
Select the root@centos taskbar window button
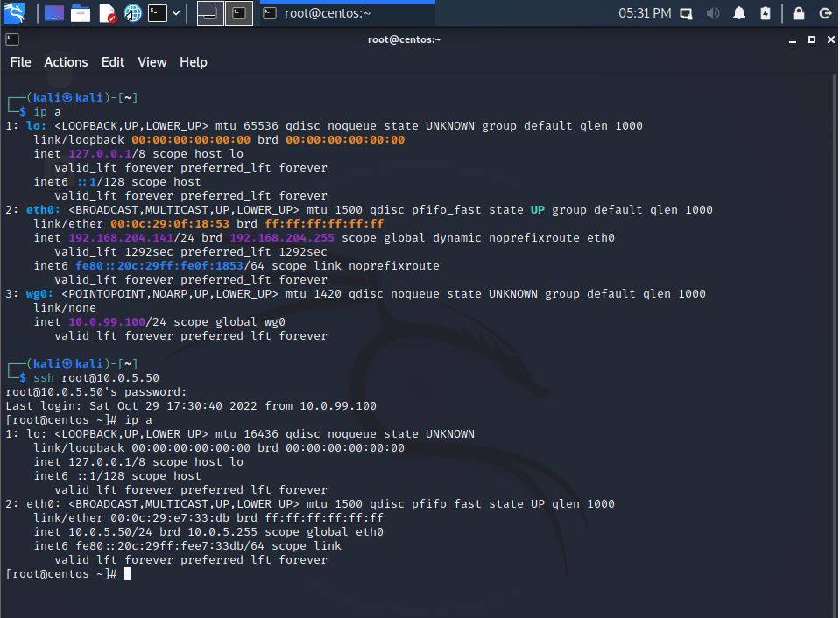click(348, 13)
